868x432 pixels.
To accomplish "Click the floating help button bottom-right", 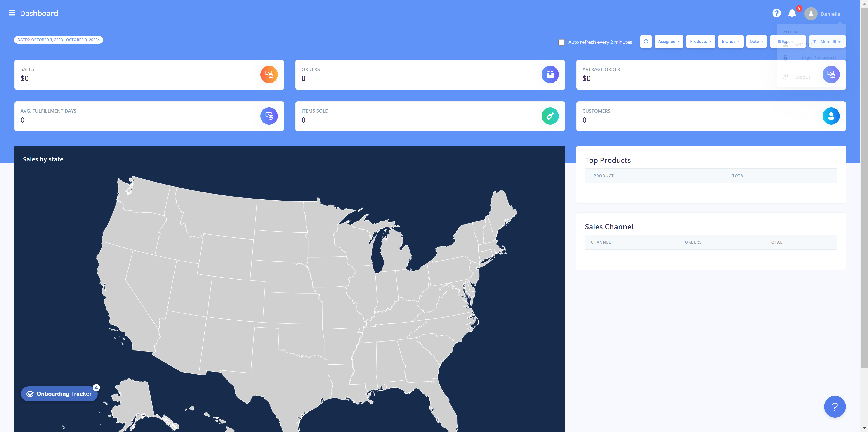I will tap(835, 406).
